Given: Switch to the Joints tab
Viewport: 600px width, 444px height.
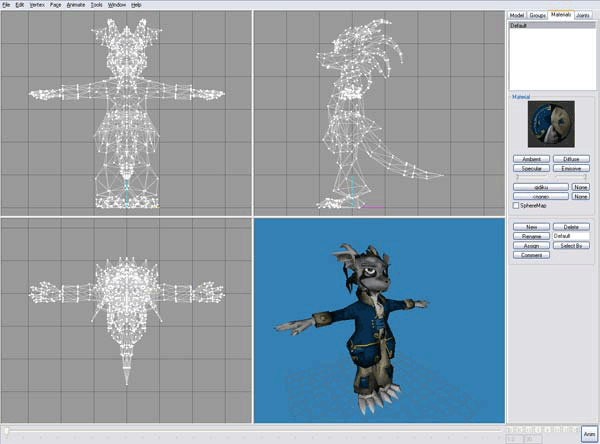Looking at the screenshot, I should [583, 15].
